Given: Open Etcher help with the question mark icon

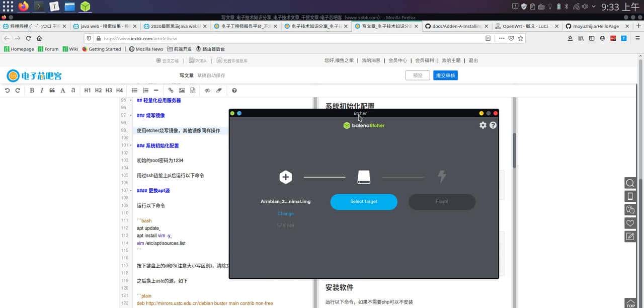Looking at the screenshot, I should click(x=493, y=125).
